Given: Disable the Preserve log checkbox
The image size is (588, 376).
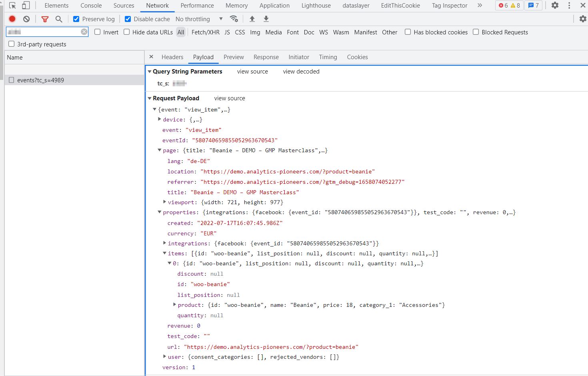Looking at the screenshot, I should pyautogui.click(x=76, y=19).
